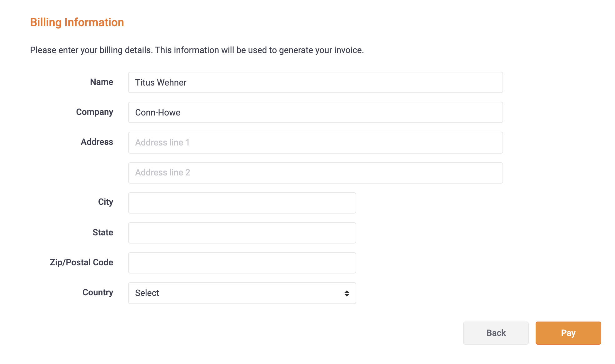Image resolution: width=615 pixels, height=364 pixels.
Task: Click into the City text field
Action: click(x=242, y=203)
